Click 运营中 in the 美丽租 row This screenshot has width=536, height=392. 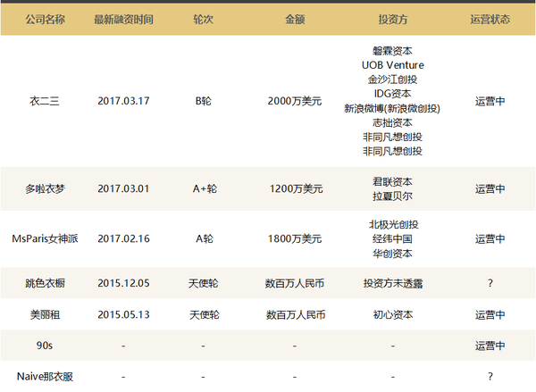click(490, 314)
